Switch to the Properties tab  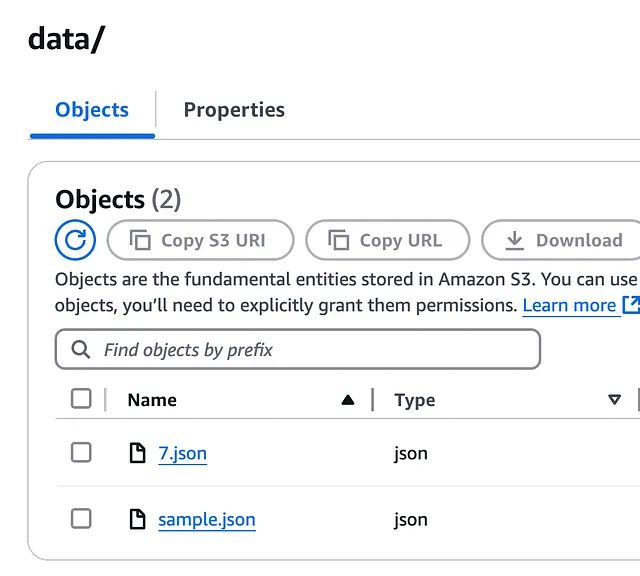coord(234,110)
